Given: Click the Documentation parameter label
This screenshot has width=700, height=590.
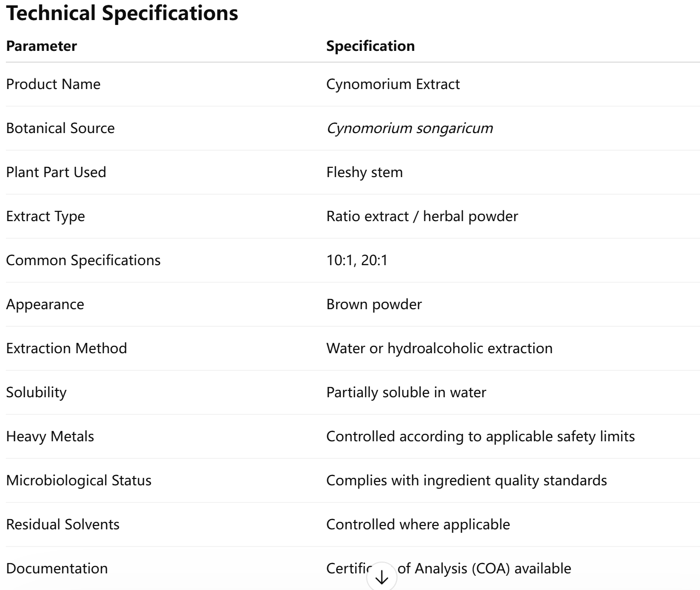Looking at the screenshot, I should pos(57,568).
